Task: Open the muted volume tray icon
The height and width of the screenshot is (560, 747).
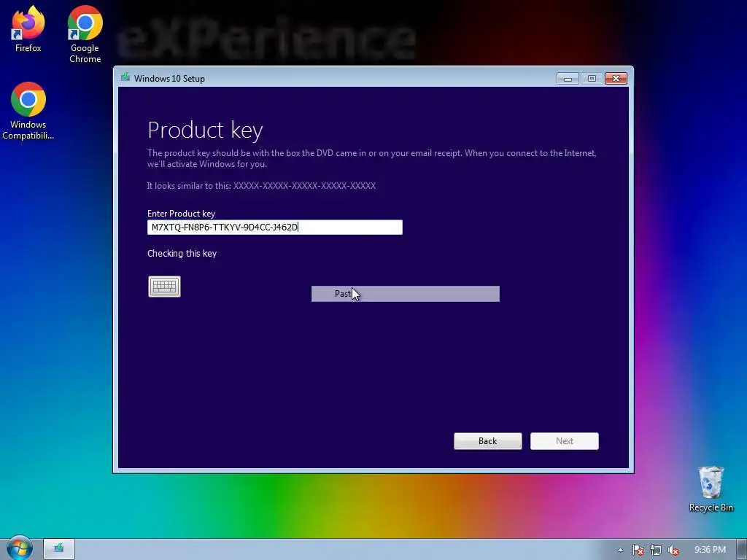Action: point(673,550)
